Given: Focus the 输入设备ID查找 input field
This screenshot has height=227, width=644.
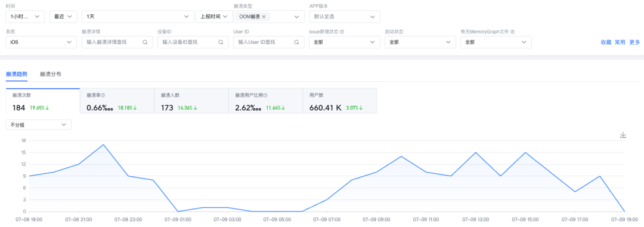Looking at the screenshot, I should pyautogui.click(x=193, y=42).
